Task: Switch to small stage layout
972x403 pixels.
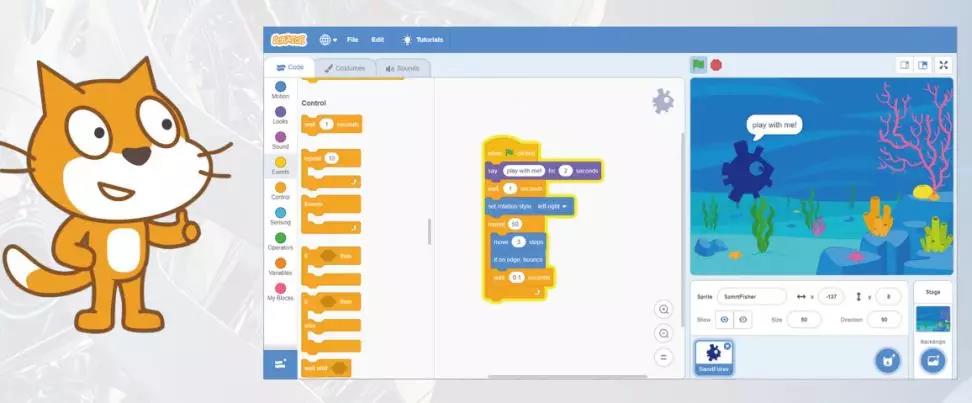Action: 904,65
